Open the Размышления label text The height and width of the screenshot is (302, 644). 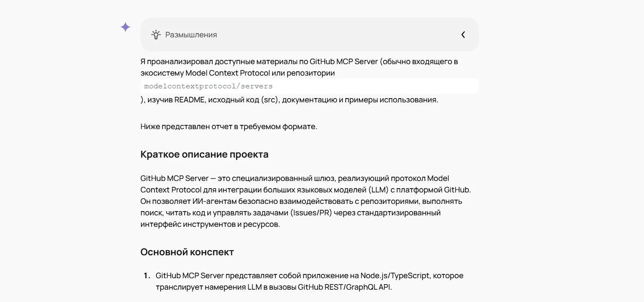[x=191, y=35]
